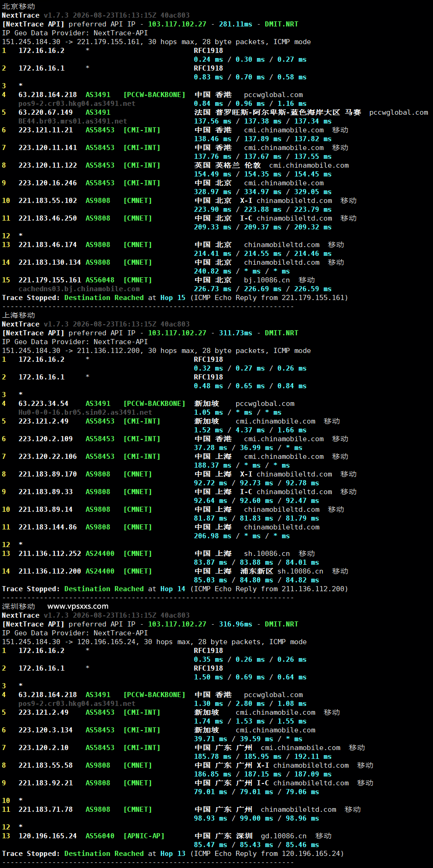The image size is (433, 868).
Task: Click hop IP "223.120.22.106"
Action: [48, 457]
